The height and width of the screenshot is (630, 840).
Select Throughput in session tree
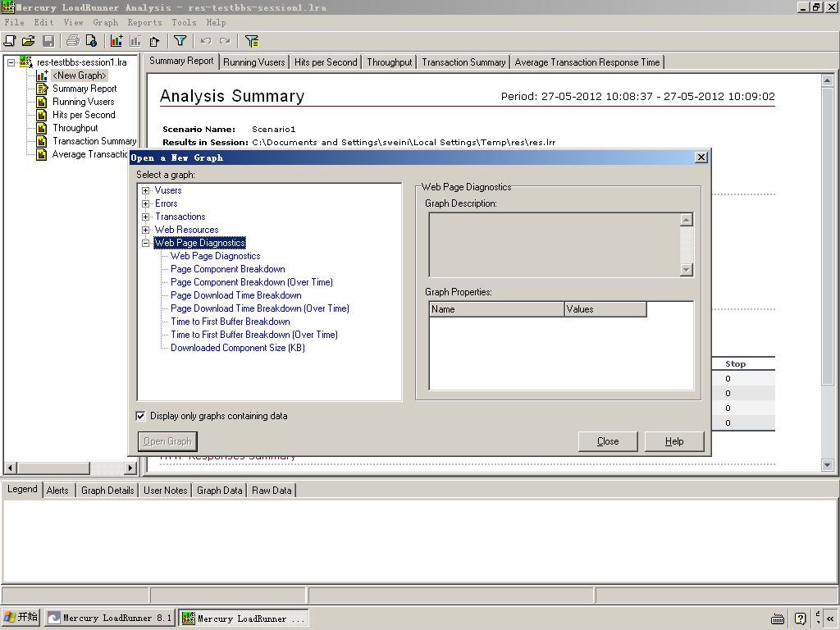coord(75,128)
